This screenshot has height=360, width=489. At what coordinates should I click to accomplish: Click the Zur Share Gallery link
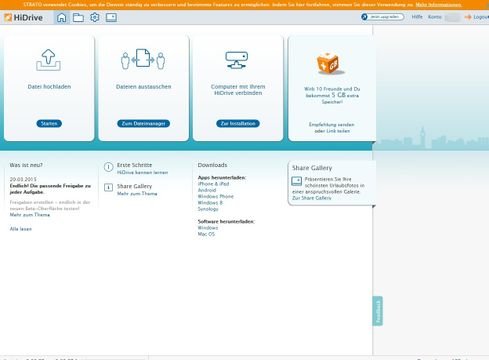(x=312, y=198)
